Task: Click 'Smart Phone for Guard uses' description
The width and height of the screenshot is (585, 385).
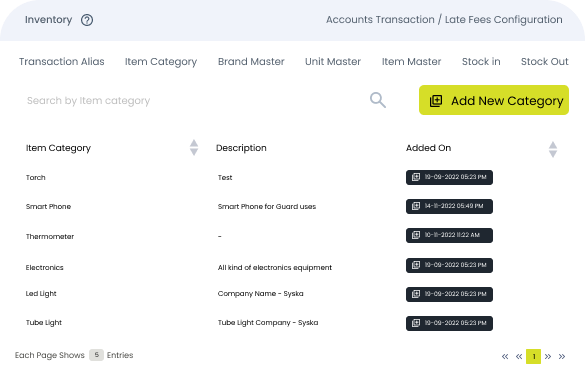Action: click(x=267, y=206)
